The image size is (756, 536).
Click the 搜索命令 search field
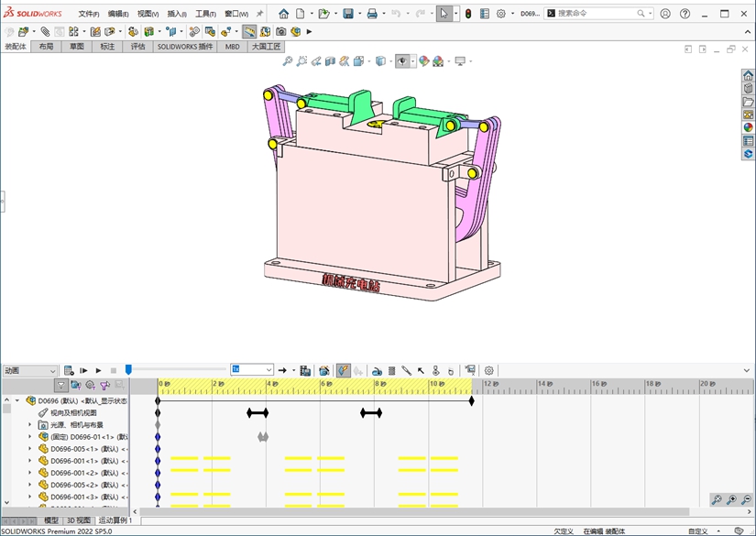point(596,13)
